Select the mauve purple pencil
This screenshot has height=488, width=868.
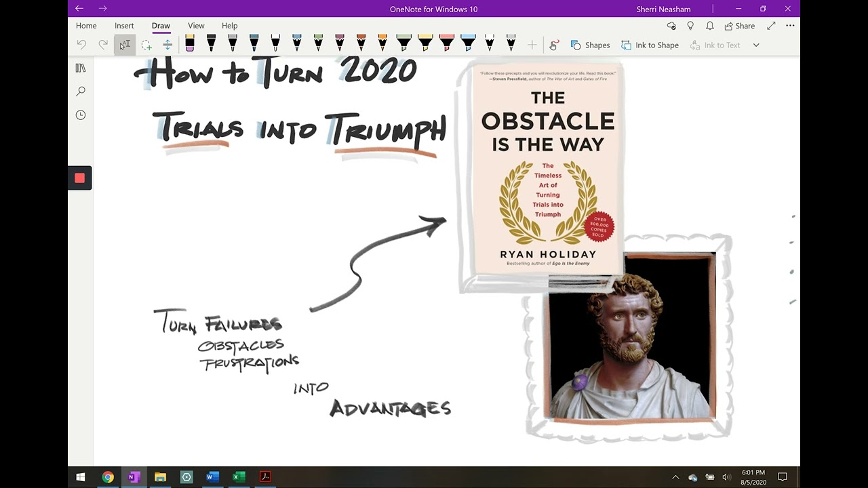click(339, 43)
